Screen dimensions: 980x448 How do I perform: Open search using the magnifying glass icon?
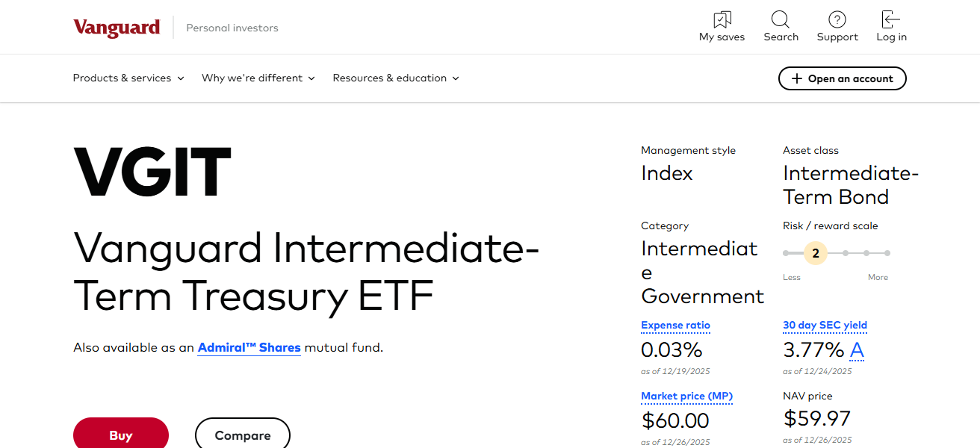[x=781, y=19]
